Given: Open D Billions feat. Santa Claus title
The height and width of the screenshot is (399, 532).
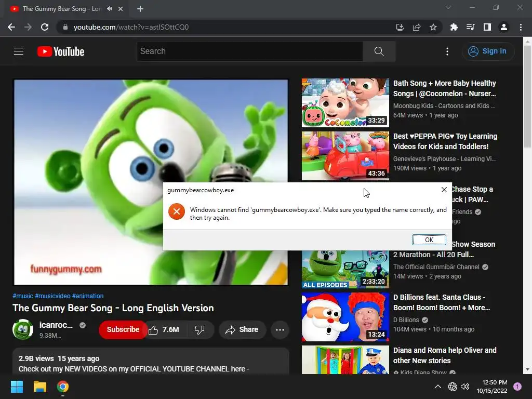Looking at the screenshot, I should coord(442,302).
